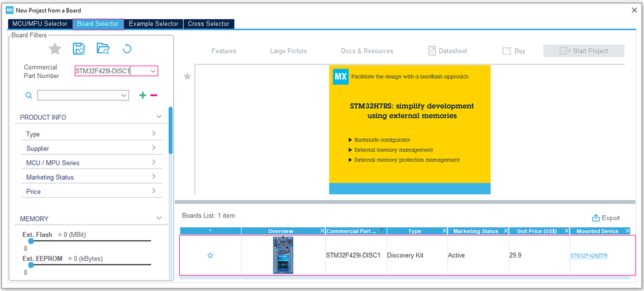The height and width of the screenshot is (291, 644).
Task: Select the STM32F429I-DISC1 board thumbnail
Action: tap(283, 255)
